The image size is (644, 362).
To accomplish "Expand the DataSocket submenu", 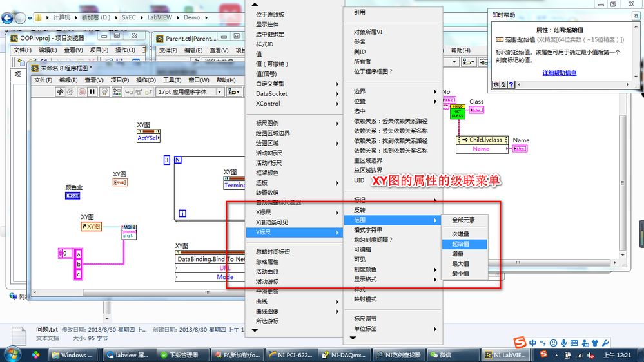I will pyautogui.click(x=294, y=93).
